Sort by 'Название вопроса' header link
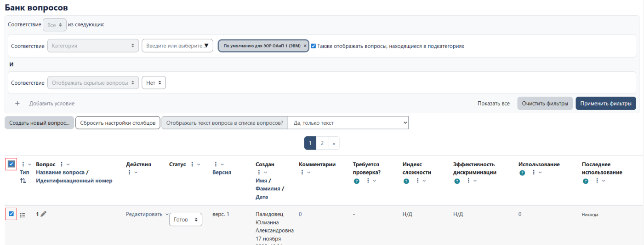The height and width of the screenshot is (245, 644). coord(60,173)
